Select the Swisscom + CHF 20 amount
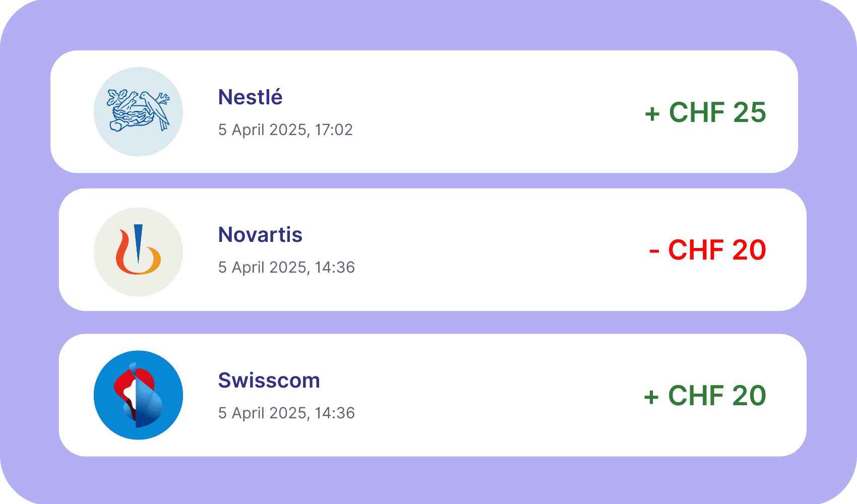This screenshot has width=857, height=504. (705, 396)
